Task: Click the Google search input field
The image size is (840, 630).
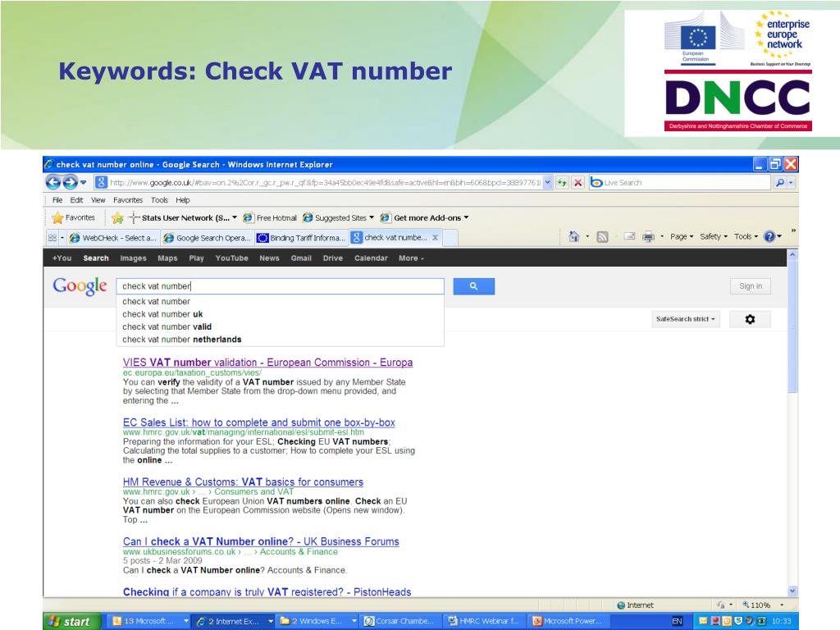Action: point(281,286)
